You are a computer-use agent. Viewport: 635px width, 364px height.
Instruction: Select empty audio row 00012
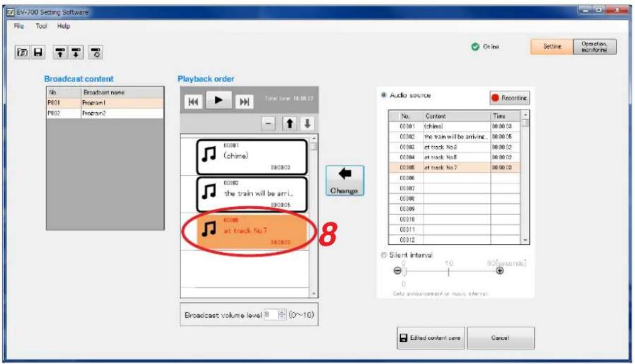[454, 239]
